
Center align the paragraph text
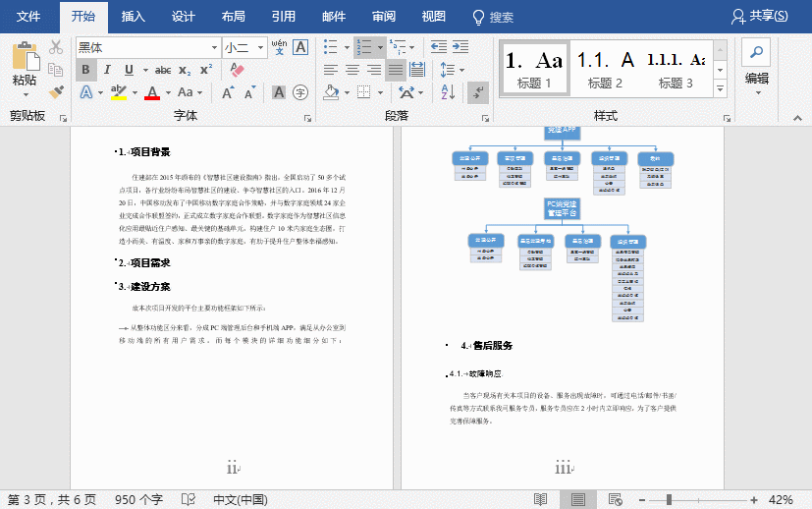[352, 70]
